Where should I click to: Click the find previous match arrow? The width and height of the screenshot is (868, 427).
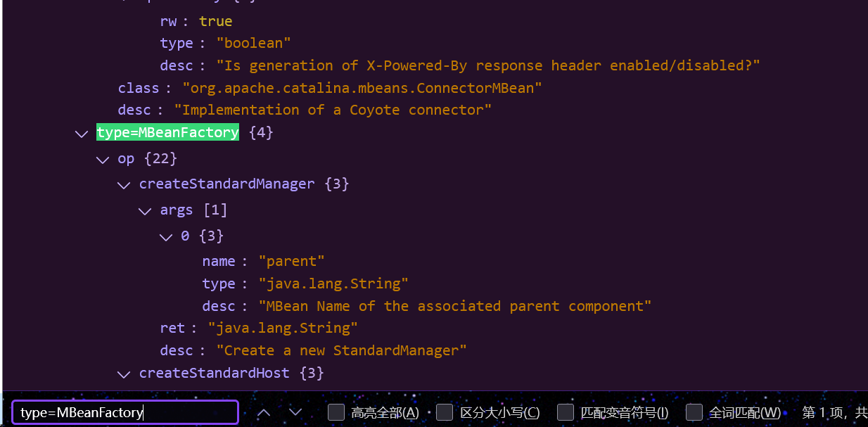pos(264,412)
